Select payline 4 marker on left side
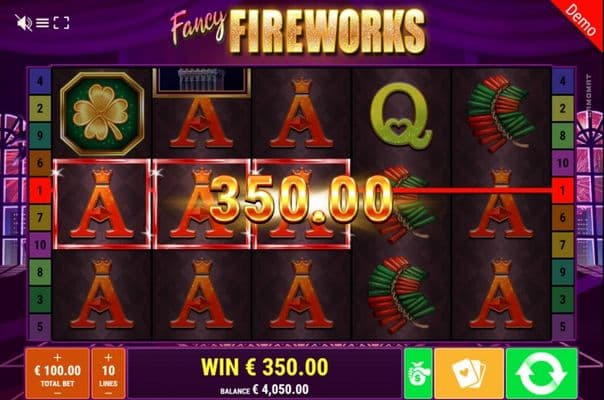604x400 pixels. pos(40,81)
